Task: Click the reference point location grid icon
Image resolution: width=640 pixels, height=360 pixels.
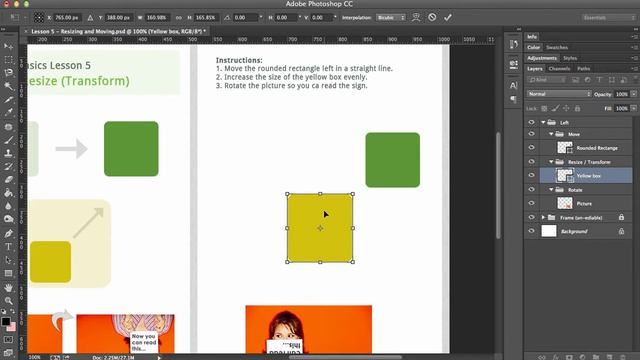Action: (39, 18)
